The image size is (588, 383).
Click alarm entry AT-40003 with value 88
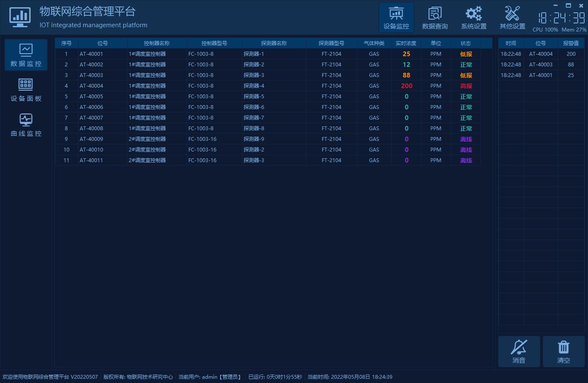pos(541,65)
